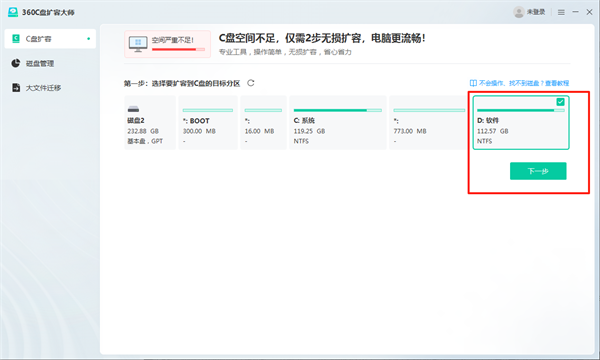Click the 下一步 button
600x360 pixels.
(538, 171)
